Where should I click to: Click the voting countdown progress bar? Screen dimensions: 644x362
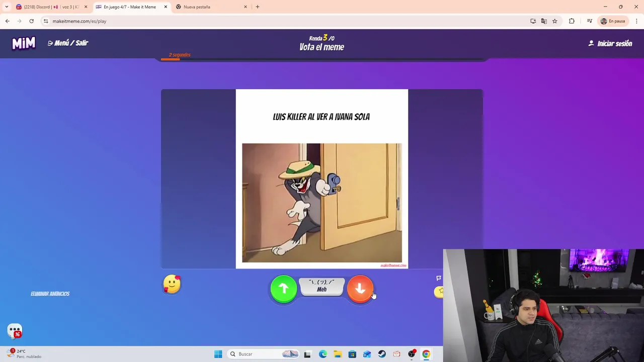[322, 59]
